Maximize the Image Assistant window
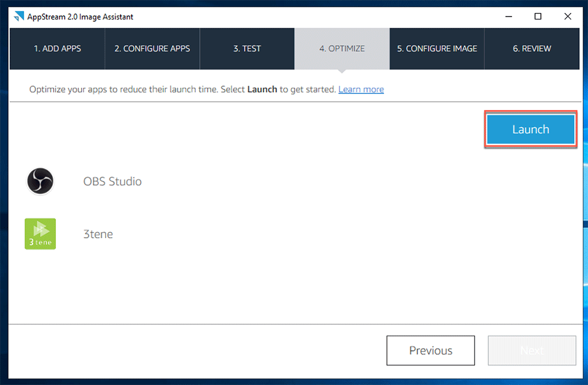The height and width of the screenshot is (385, 588). tap(538, 16)
